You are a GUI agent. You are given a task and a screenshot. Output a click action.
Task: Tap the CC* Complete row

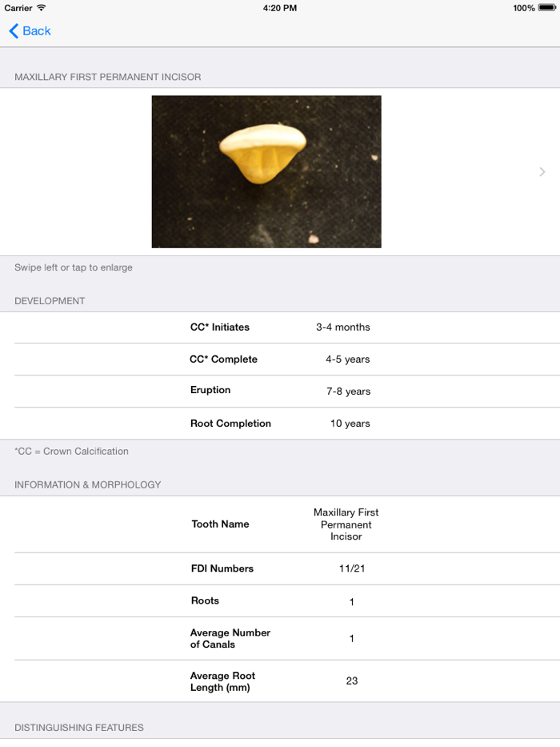pos(280,359)
